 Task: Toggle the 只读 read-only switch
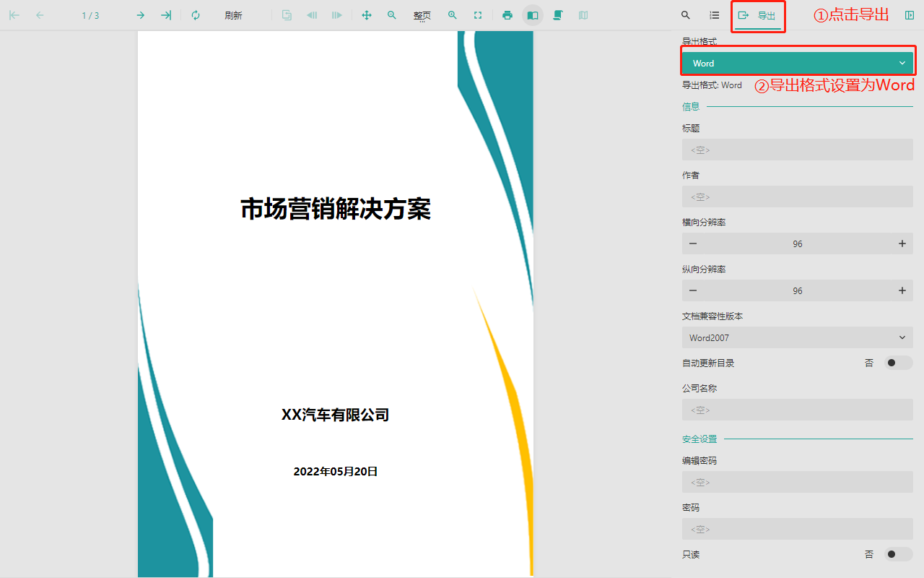[898, 554]
